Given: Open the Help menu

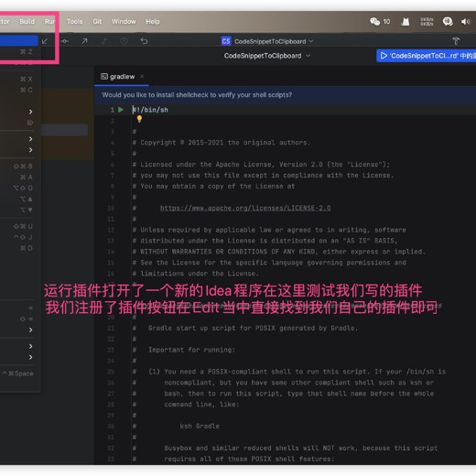Looking at the screenshot, I should (x=153, y=22).
